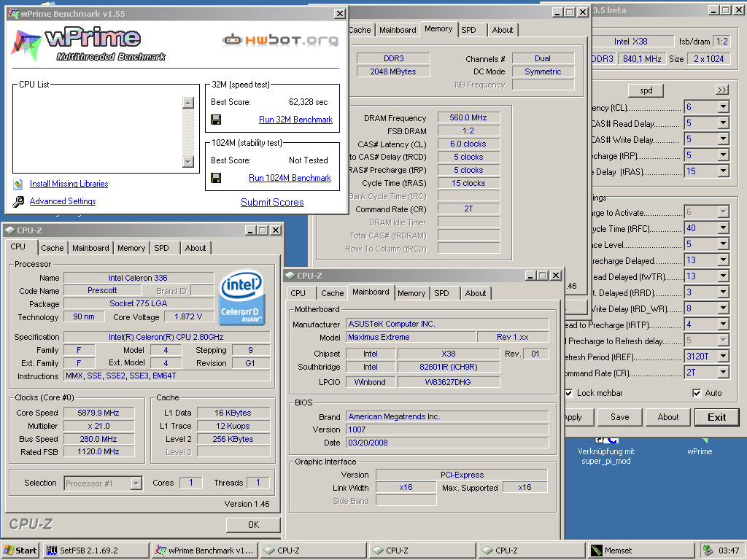Open the CAS# Read Delay dropdown

click(x=723, y=123)
